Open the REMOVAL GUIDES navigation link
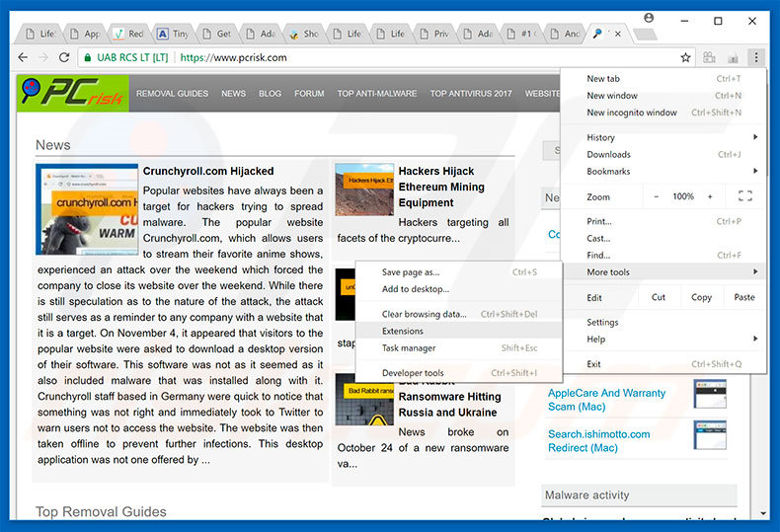780x532 pixels. click(x=172, y=94)
